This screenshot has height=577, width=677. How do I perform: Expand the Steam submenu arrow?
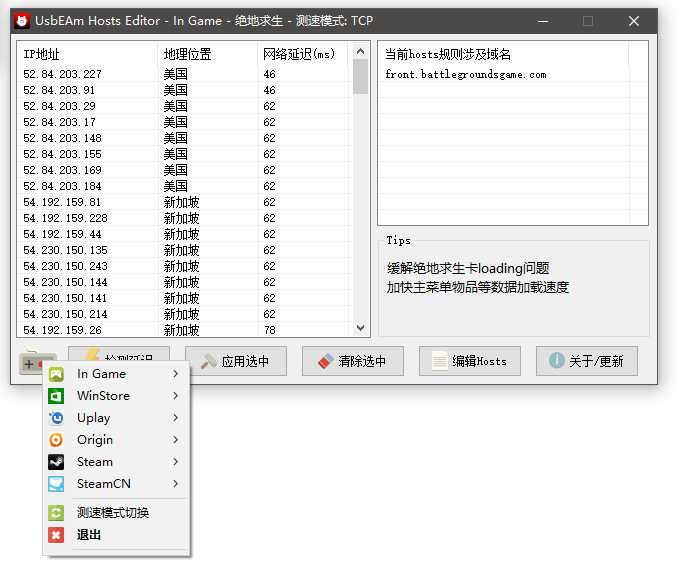pyautogui.click(x=176, y=462)
